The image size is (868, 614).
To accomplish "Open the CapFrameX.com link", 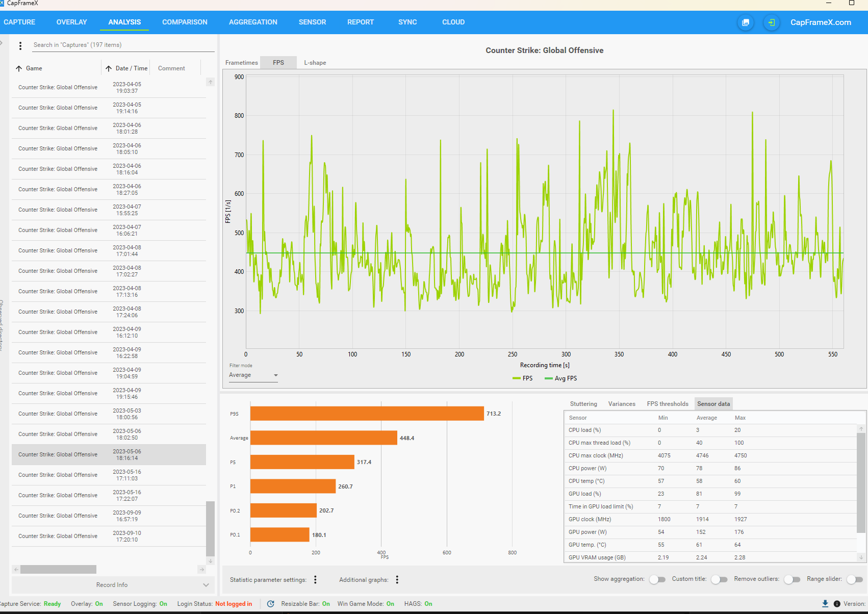I will point(821,22).
